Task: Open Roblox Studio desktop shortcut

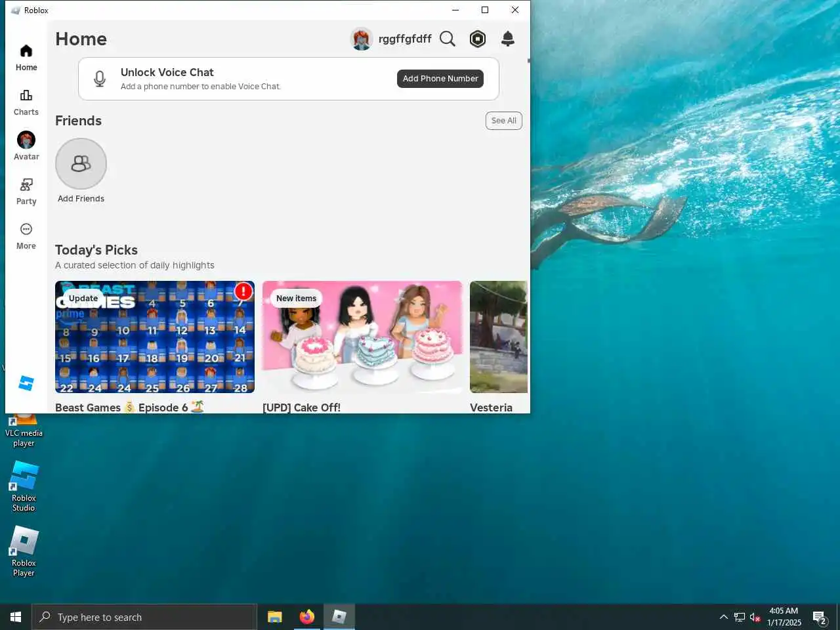Action: [24, 486]
